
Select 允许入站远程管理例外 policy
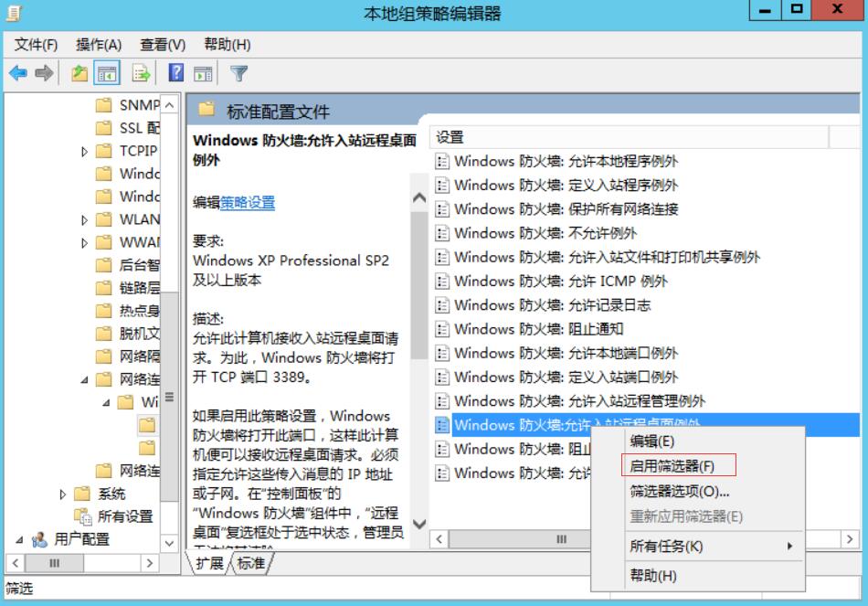click(x=570, y=401)
